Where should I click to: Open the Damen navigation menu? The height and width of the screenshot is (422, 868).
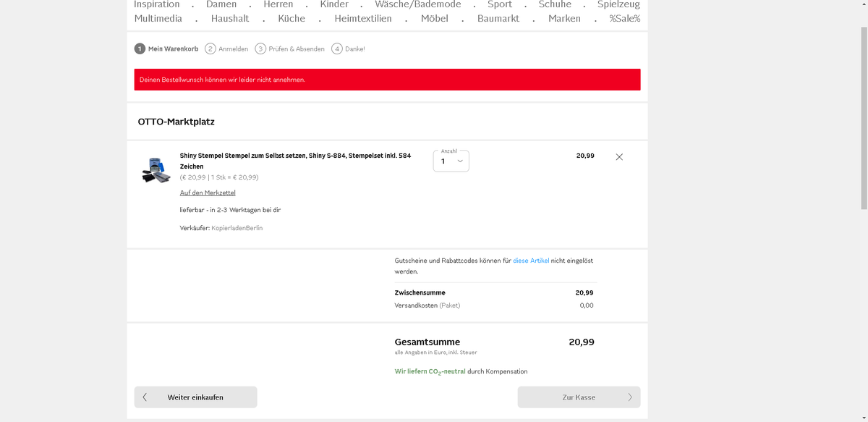pos(221,4)
